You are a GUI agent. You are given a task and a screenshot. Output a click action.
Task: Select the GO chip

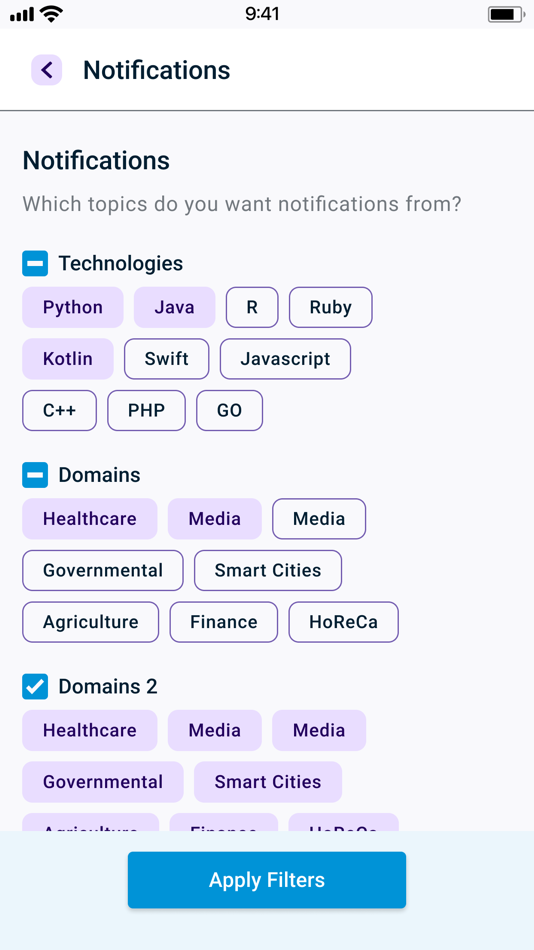230,410
